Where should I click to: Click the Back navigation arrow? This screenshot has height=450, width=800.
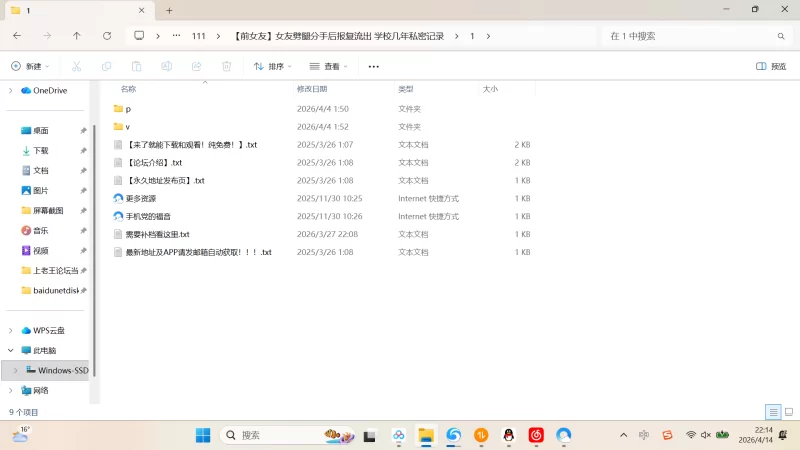pos(17,36)
